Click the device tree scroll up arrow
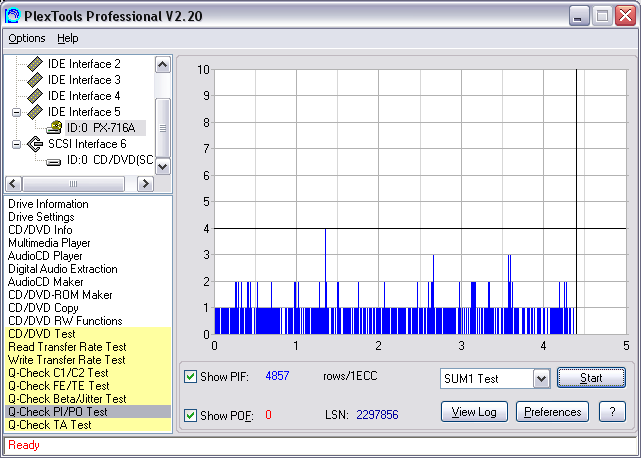The height and width of the screenshot is (458, 641). (163, 65)
